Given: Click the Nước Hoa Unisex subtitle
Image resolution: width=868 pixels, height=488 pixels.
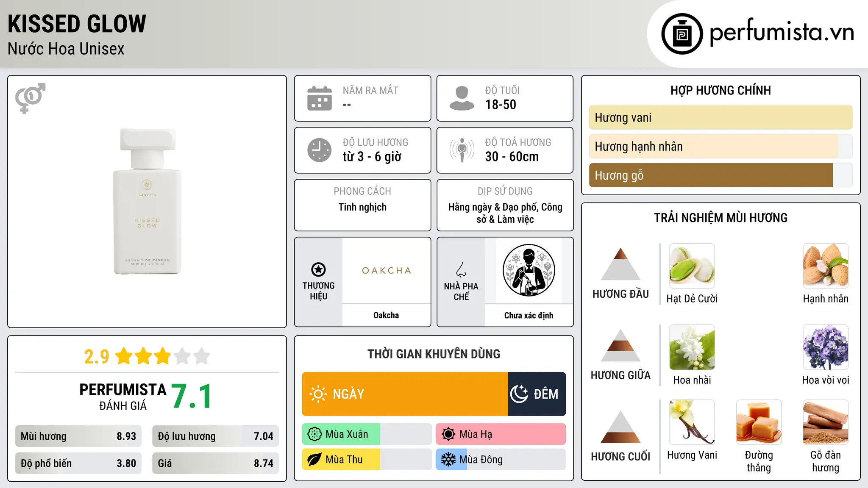Looking at the screenshot, I should 66,49.
